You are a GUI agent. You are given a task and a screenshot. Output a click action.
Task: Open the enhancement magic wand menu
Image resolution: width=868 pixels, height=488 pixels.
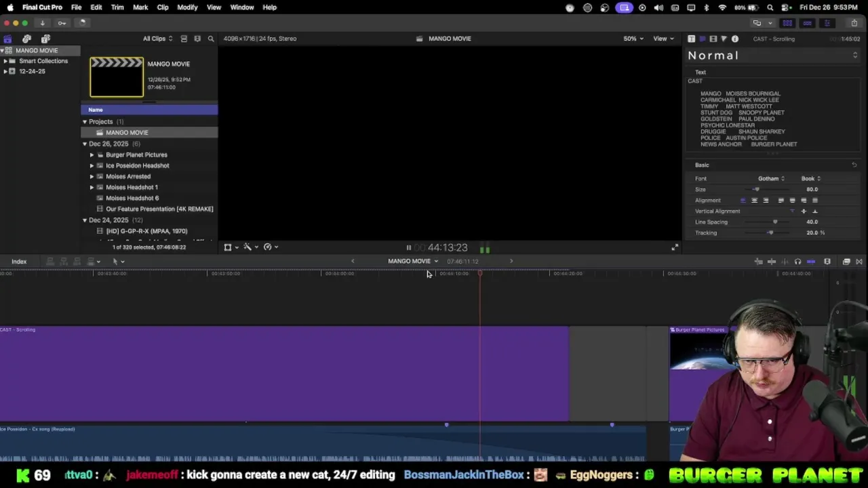coord(250,247)
